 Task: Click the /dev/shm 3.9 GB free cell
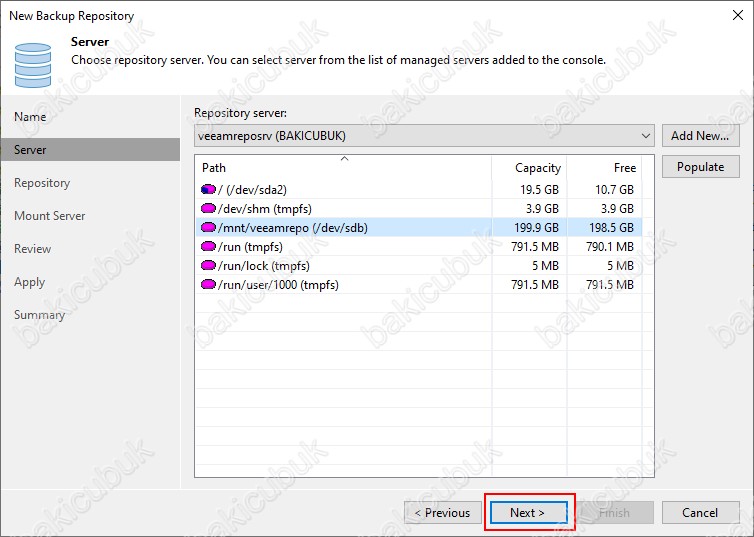(604, 208)
